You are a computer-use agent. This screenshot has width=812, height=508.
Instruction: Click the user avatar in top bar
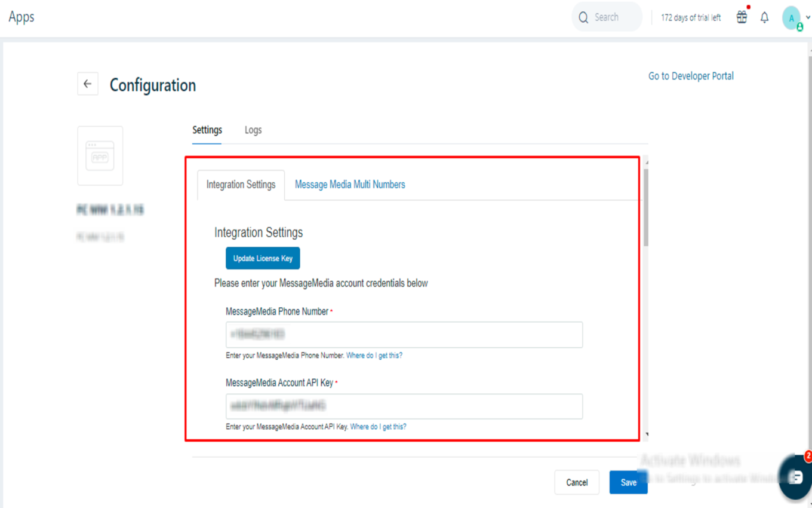point(792,18)
